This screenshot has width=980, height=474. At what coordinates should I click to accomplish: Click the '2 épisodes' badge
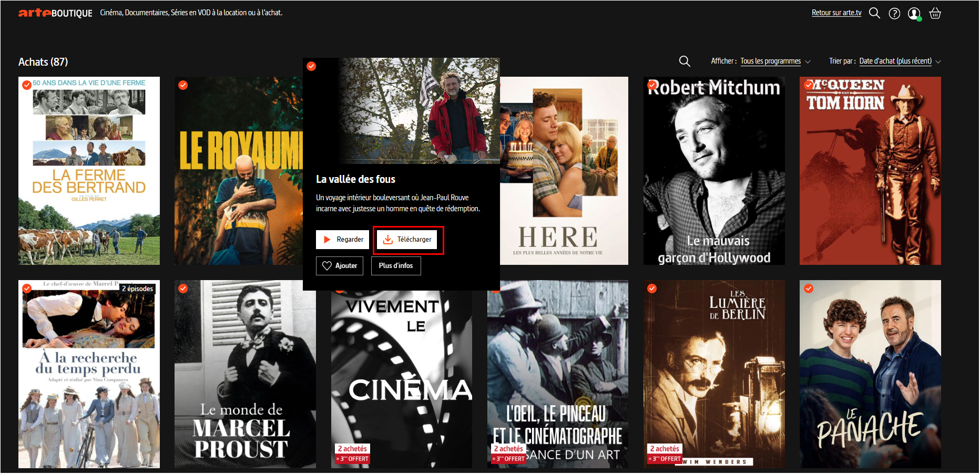tap(138, 288)
